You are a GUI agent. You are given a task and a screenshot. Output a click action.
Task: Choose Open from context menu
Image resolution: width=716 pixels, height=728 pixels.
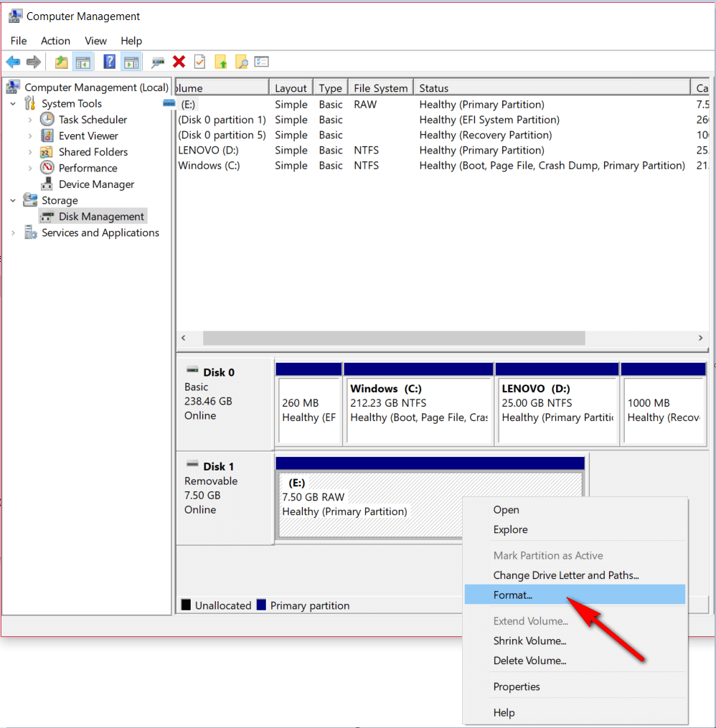coord(575,510)
